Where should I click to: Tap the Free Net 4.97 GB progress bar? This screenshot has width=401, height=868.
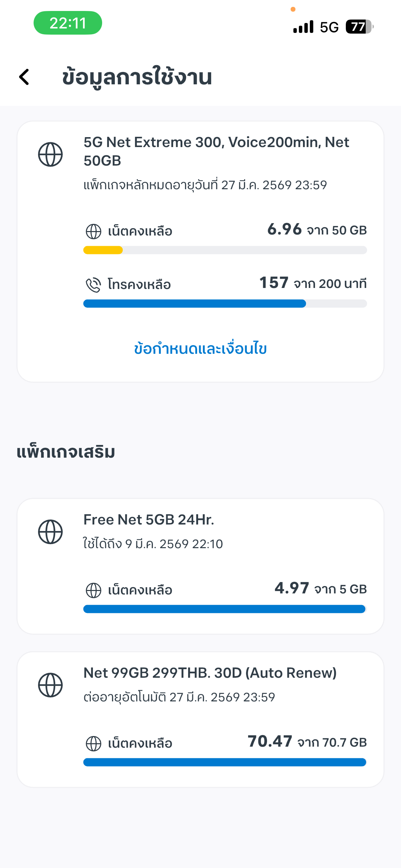[225, 609]
